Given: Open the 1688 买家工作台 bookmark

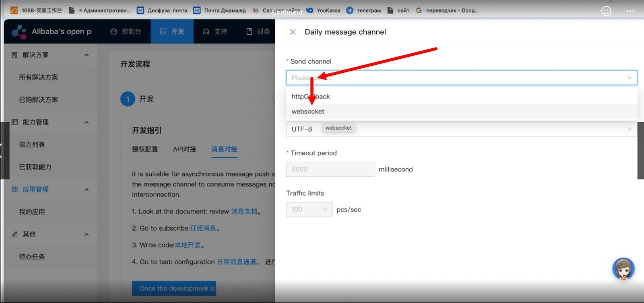Looking at the screenshot, I should [37, 10].
